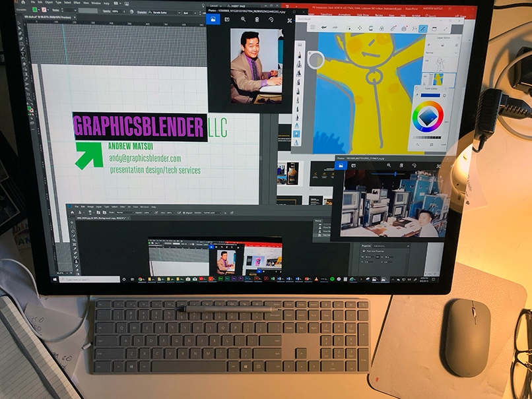The width and height of the screenshot is (532, 399).
Task: Toggle SketchBook symmetry tool
Action: pos(415,29)
